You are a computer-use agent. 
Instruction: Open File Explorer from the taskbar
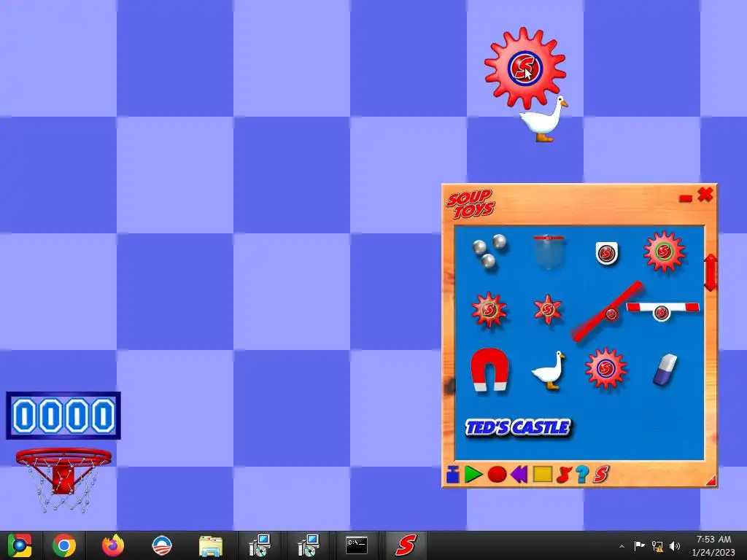pos(210,545)
